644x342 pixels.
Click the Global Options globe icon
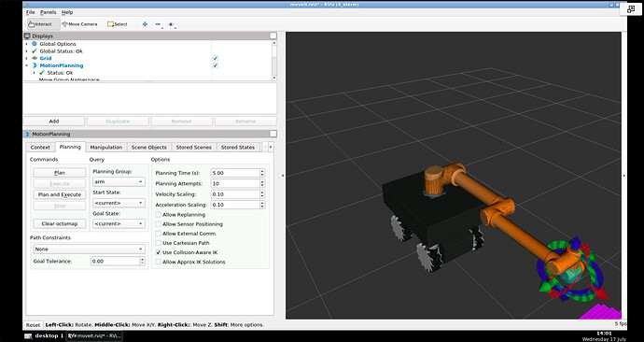coord(35,44)
